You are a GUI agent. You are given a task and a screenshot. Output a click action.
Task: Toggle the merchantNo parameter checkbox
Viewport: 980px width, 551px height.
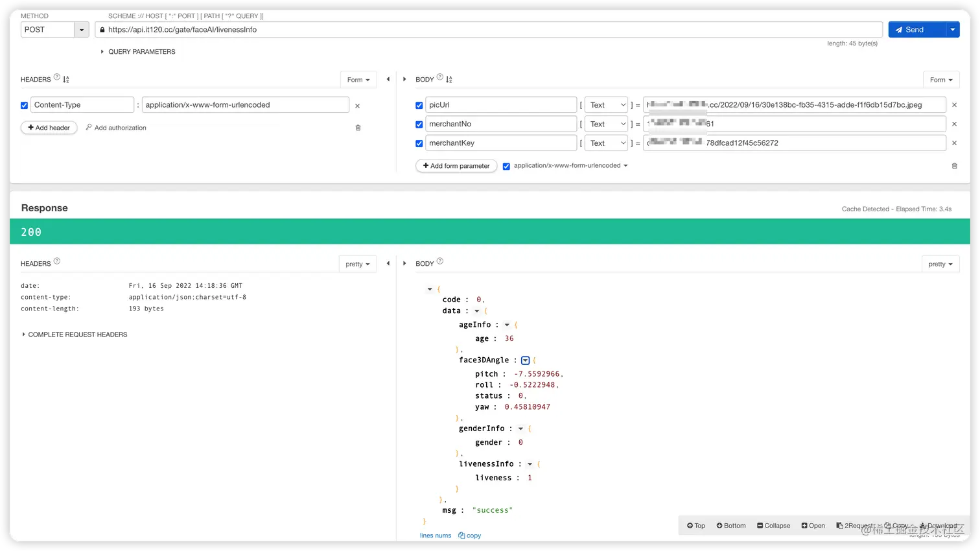point(419,124)
